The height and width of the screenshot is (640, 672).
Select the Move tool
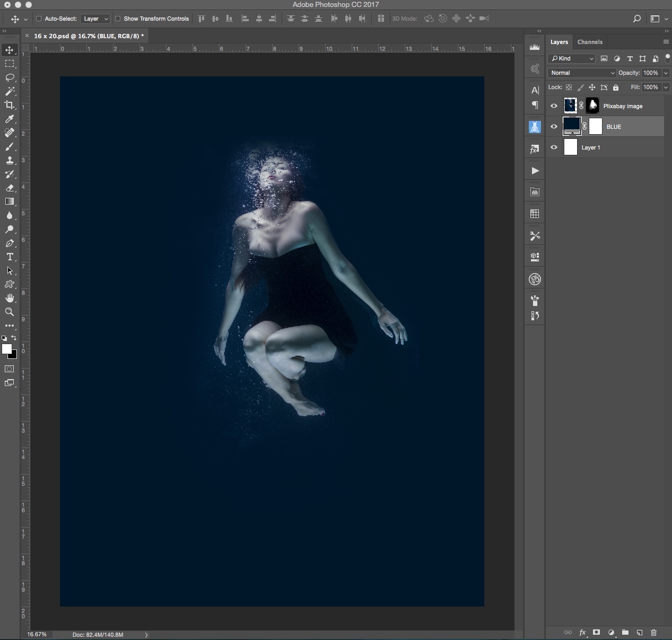[x=9, y=50]
